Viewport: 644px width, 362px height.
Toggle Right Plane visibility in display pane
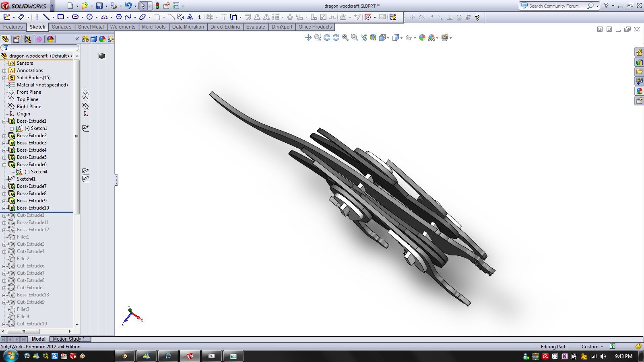pos(85,107)
